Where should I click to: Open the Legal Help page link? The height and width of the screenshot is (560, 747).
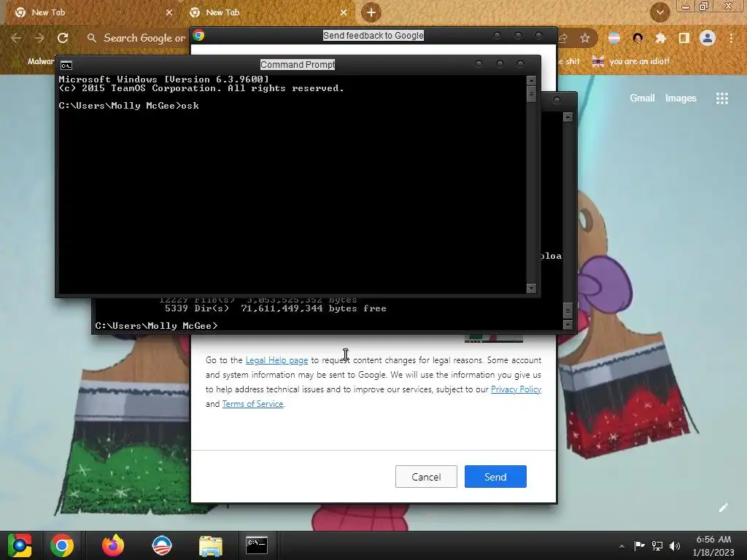[x=276, y=360]
